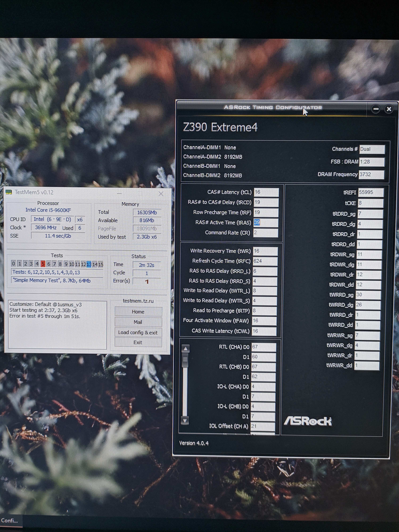Click the ASRock logo
399x532 pixels.
(x=308, y=421)
